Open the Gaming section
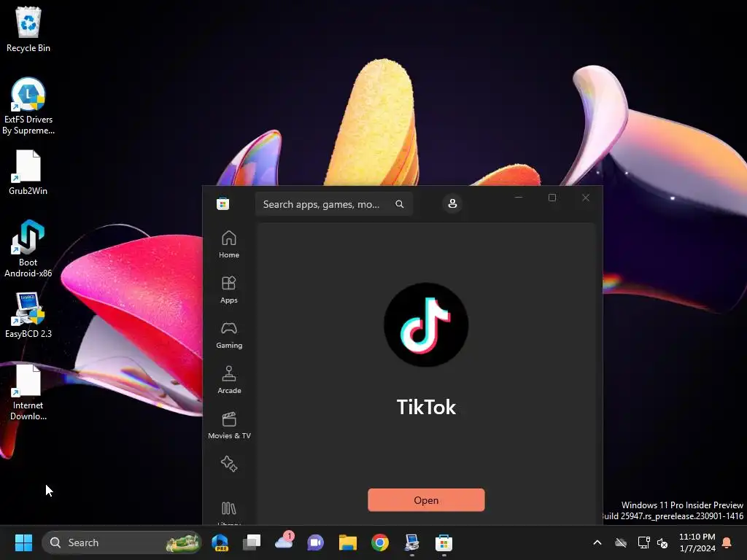 (x=228, y=335)
